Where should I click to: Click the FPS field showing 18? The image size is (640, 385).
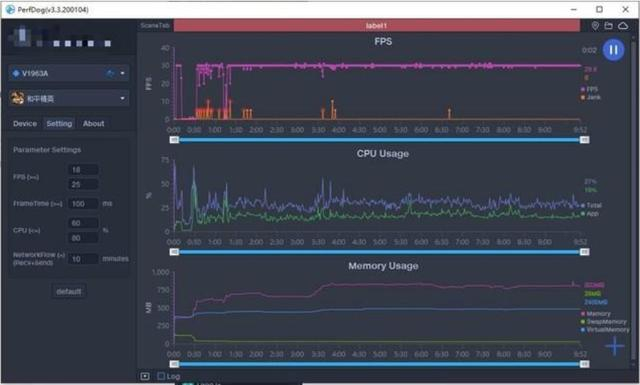coord(83,170)
